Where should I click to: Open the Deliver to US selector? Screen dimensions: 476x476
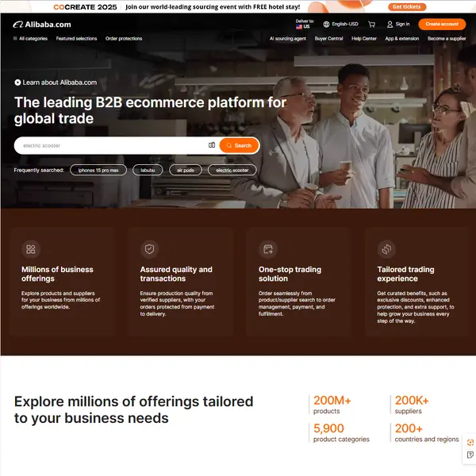click(x=305, y=25)
